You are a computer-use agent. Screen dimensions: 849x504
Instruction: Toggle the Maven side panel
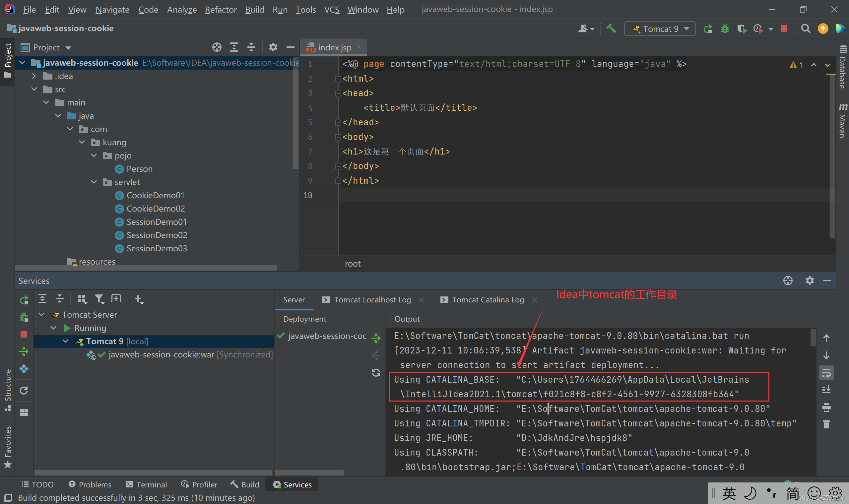[842, 121]
